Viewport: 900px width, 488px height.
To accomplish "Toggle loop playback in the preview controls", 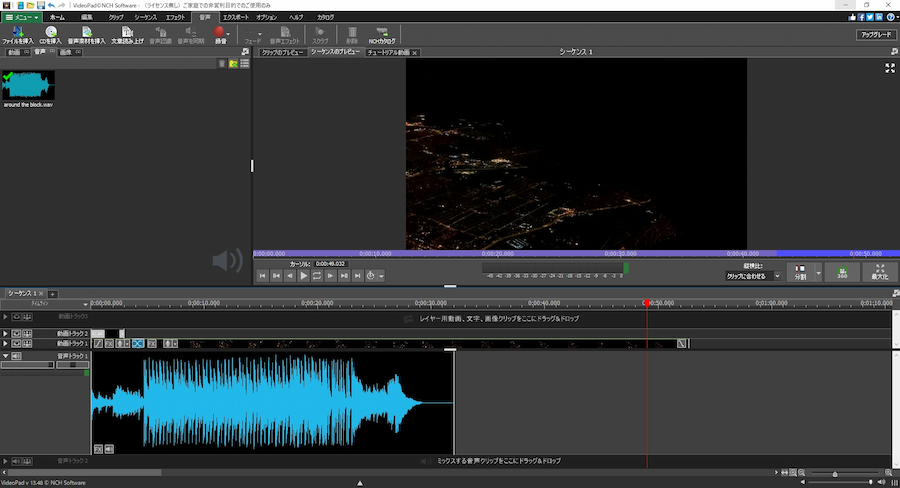I will (317, 275).
